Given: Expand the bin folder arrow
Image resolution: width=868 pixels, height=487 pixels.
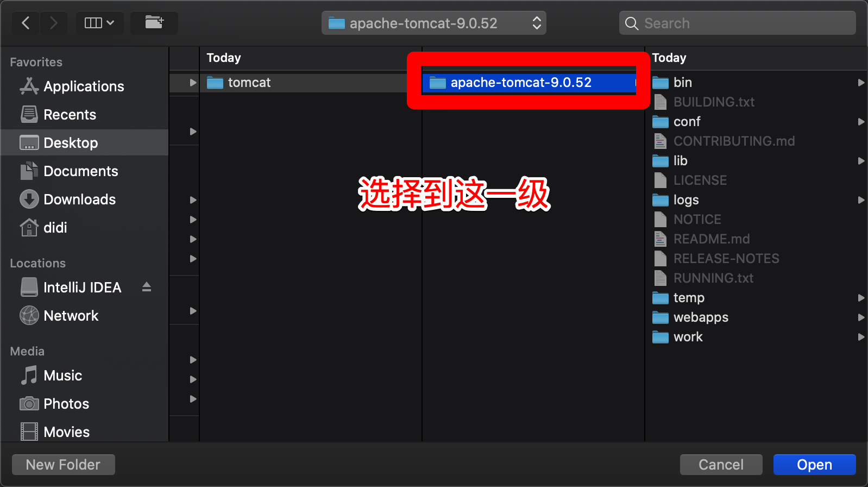Looking at the screenshot, I should (861, 83).
